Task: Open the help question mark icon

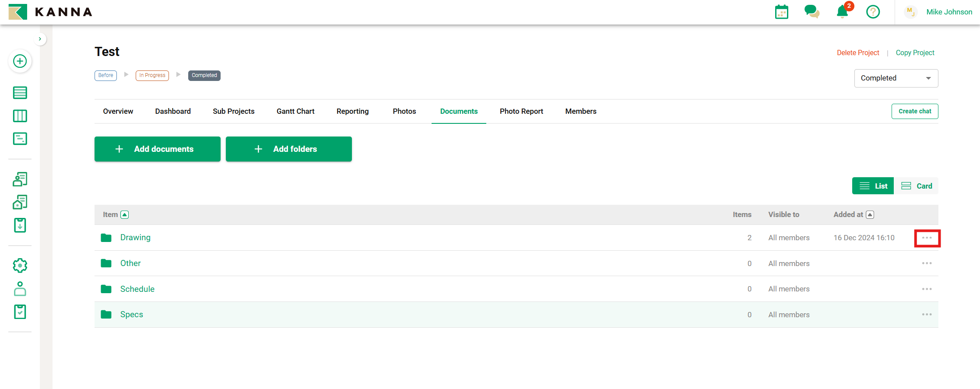Action: pos(873,12)
